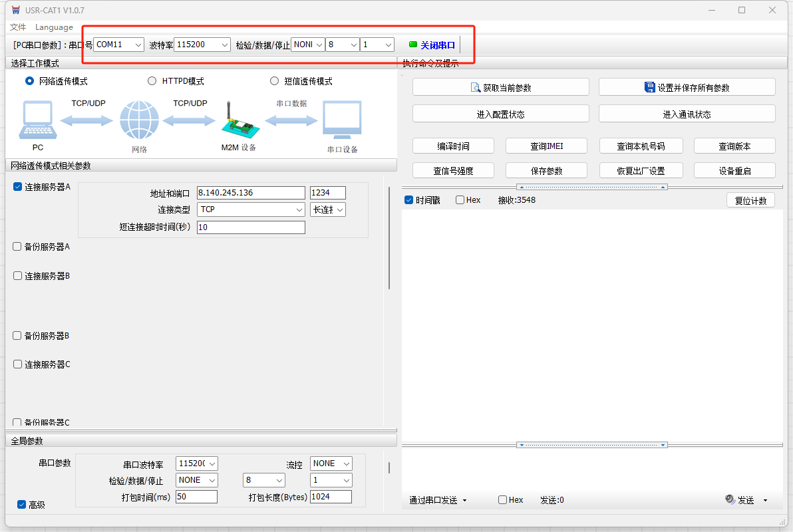
Task: Click the 查询IMEI button
Action: click(546, 146)
